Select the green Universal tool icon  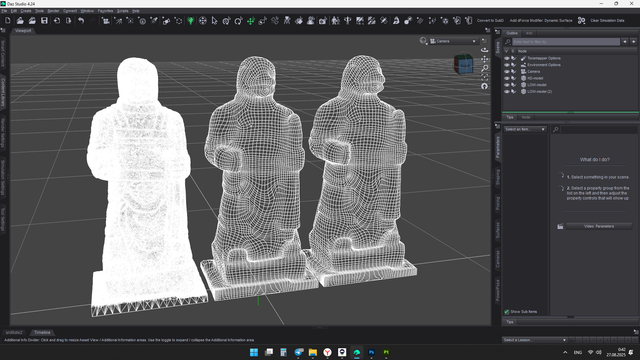click(x=190, y=20)
